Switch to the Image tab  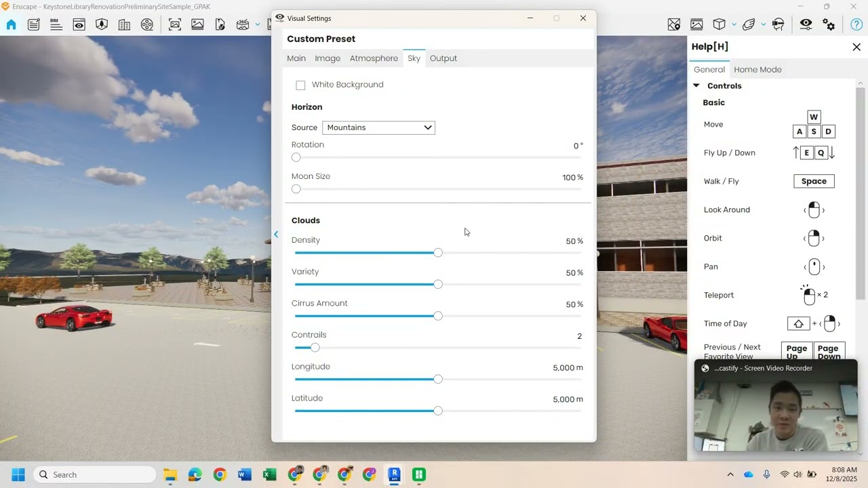[328, 58]
